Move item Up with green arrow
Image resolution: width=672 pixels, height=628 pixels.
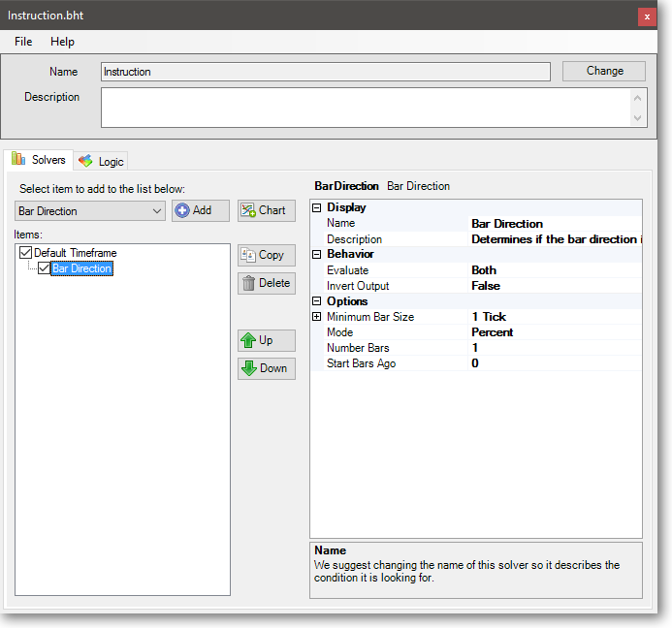pos(266,340)
